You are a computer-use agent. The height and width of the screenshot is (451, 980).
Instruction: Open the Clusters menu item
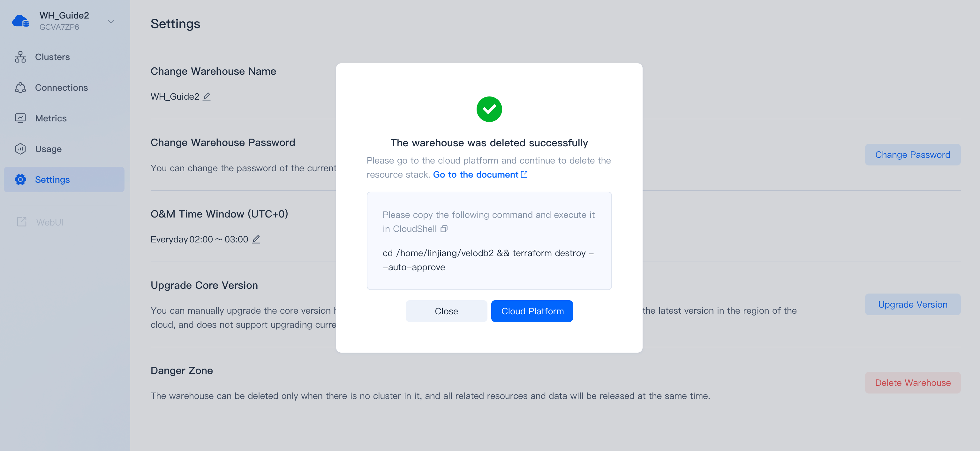coord(52,57)
